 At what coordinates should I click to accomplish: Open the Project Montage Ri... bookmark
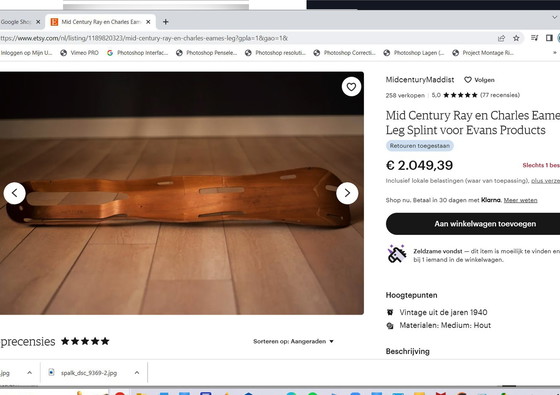tap(483, 53)
